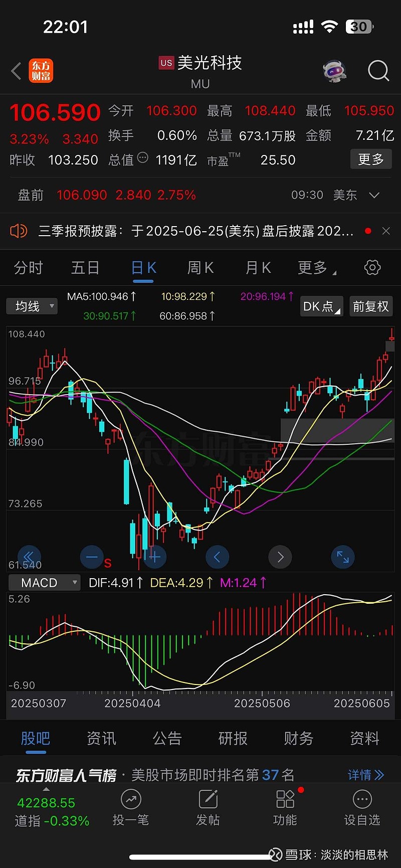Image resolution: width=401 pixels, height=868 pixels.
Task: Tap the MA5:100.946 moving average label
Action: click(102, 296)
